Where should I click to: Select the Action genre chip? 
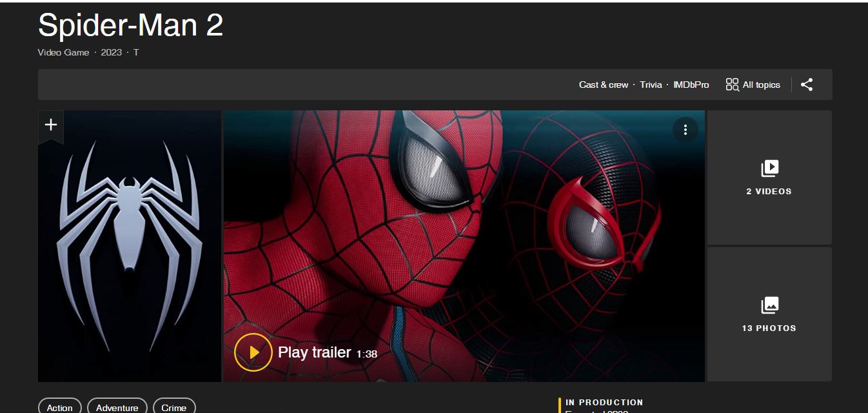pos(60,407)
